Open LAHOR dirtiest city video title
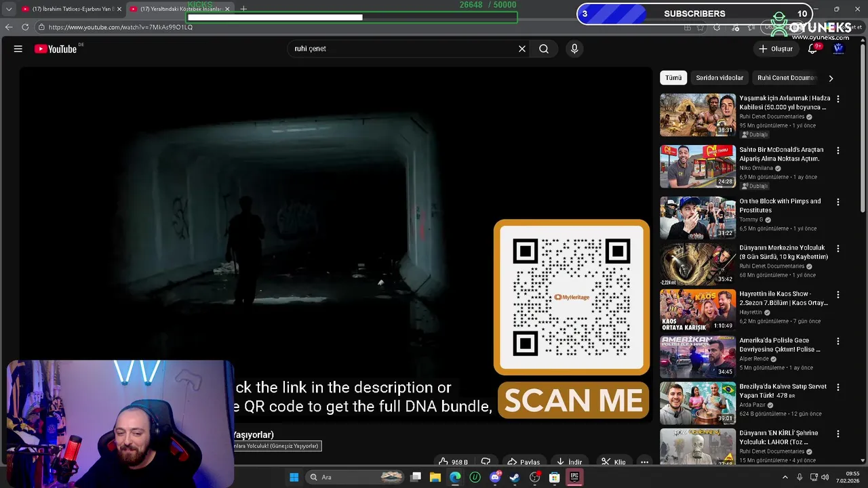Screen dimensions: 868x488 pyautogui.click(x=778, y=437)
